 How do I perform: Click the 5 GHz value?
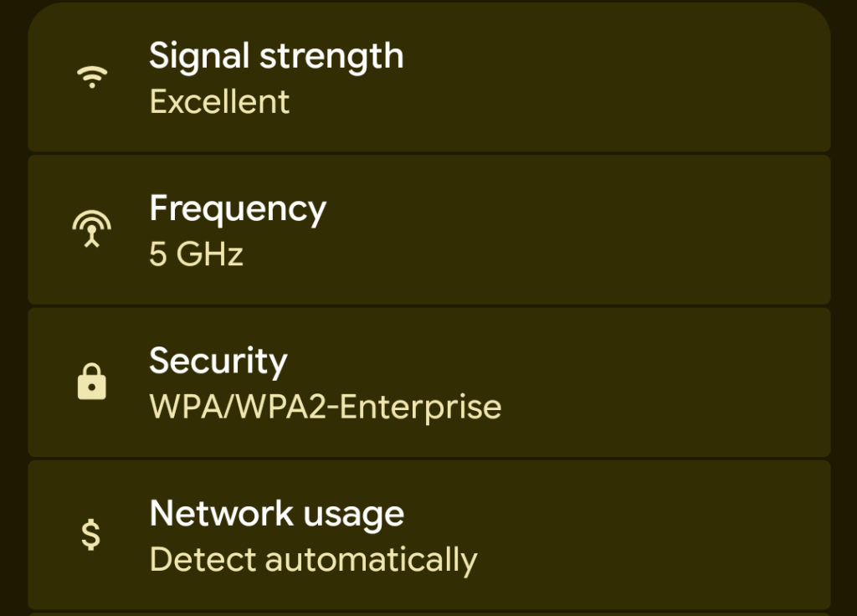196,254
